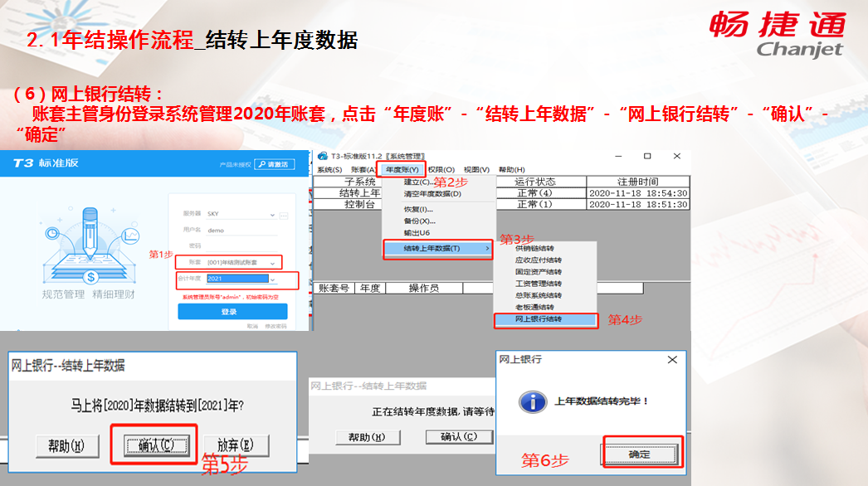
Task: Click the 注册时间 column header
Action: click(637, 182)
